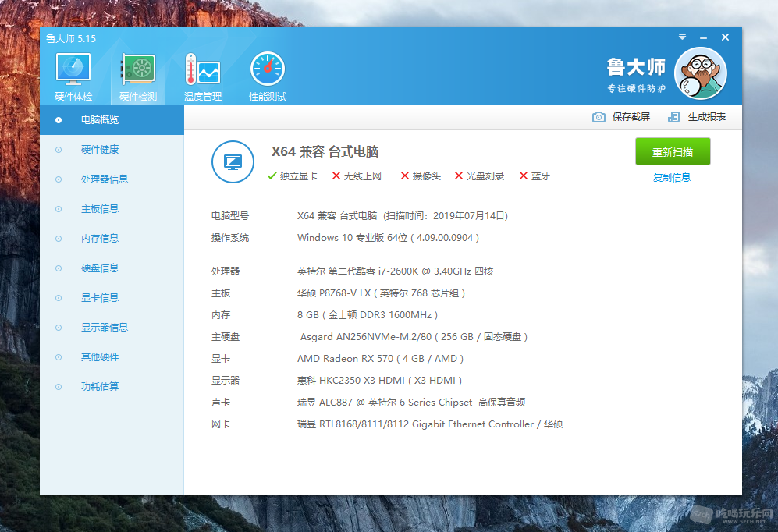Click the X64 兼容 台式电脑 heading
The width and height of the screenshot is (778, 532).
[x=325, y=151]
